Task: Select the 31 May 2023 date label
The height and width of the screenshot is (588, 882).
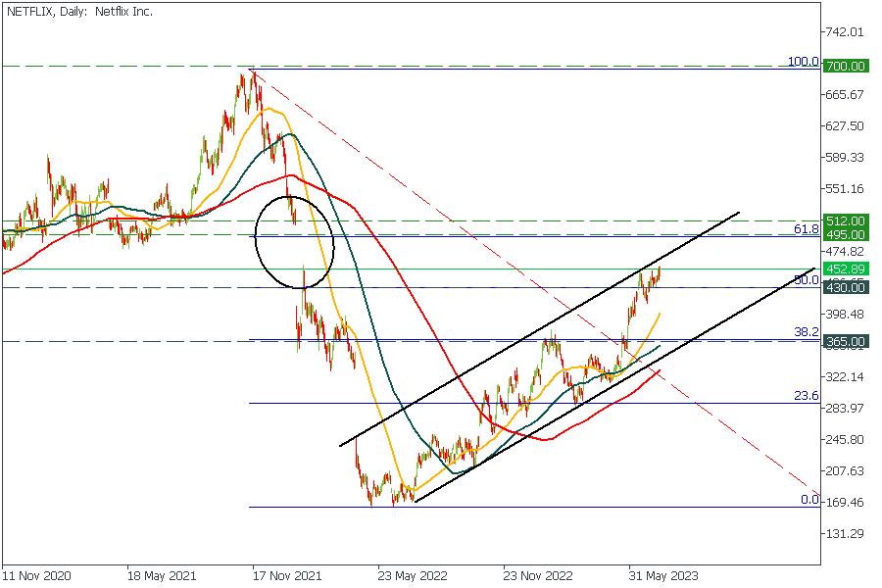Action: coord(662,576)
